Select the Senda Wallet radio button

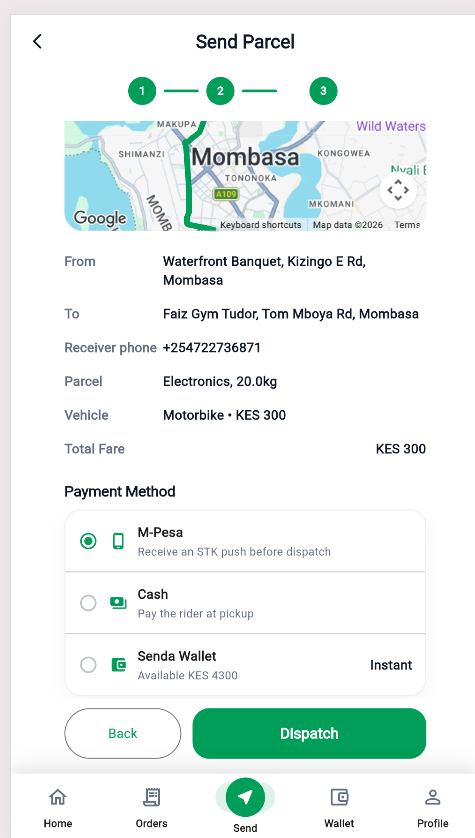click(88, 665)
